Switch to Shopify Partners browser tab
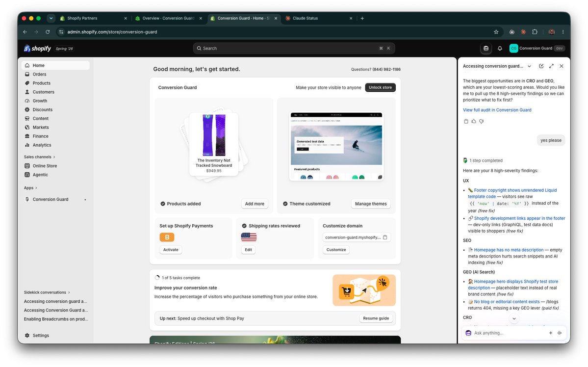 pos(93,18)
